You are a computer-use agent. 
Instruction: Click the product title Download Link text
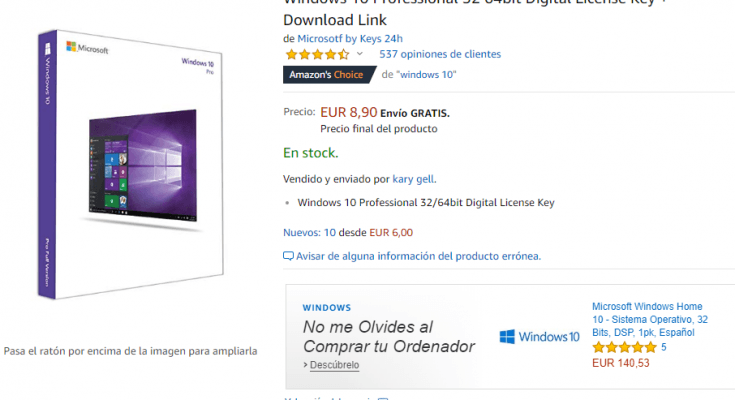335,20
